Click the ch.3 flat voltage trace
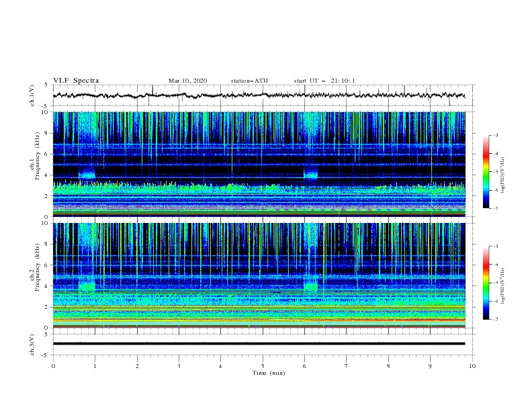Screen dimensions: 532x411 tap(259, 344)
